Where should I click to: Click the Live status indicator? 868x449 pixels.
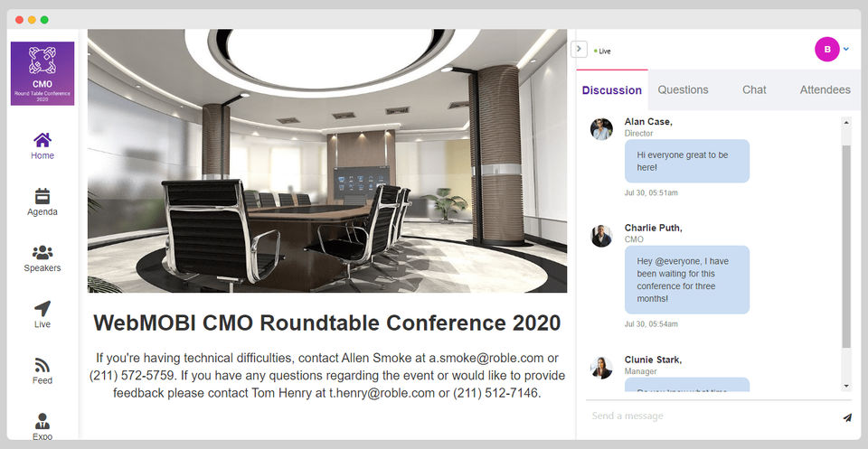click(602, 51)
